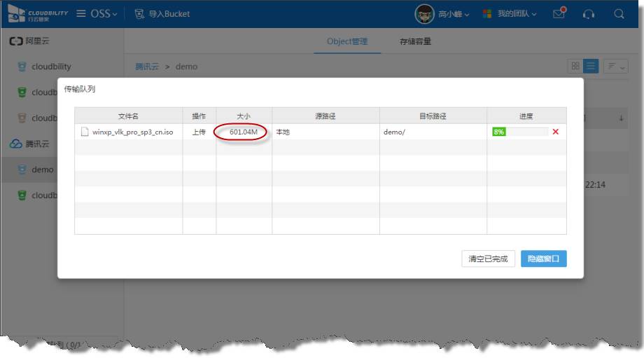644x358 pixels.
Task: Switch to the 存储容量 tab
Action: click(415, 41)
